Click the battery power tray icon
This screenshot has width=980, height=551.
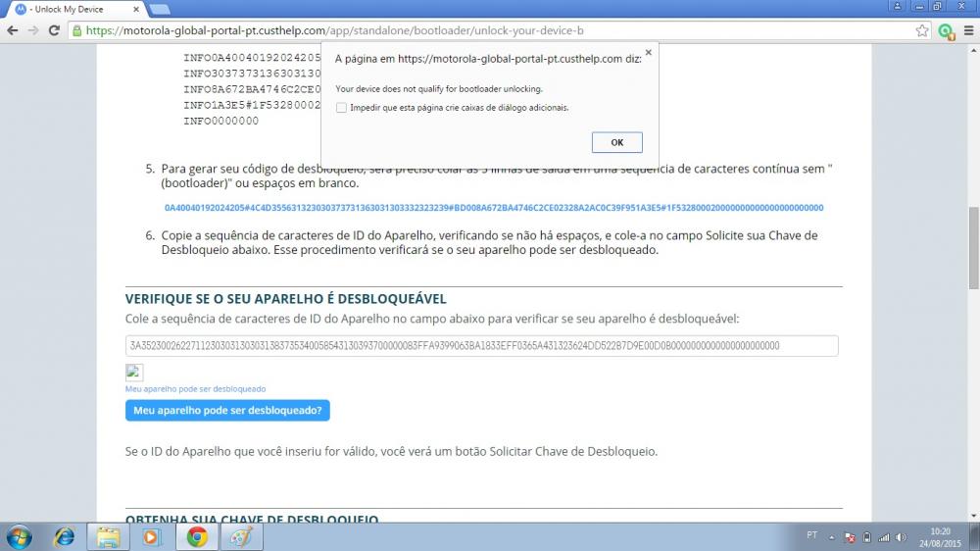[867, 537]
